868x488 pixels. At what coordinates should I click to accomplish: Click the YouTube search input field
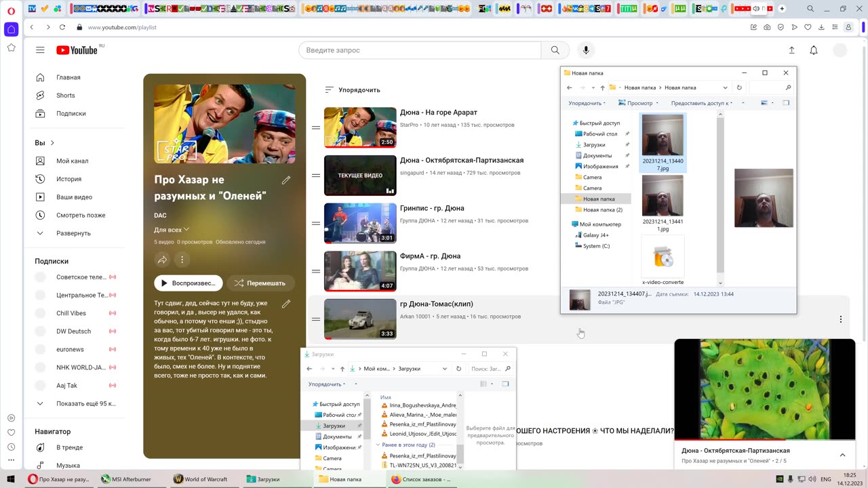coord(420,50)
